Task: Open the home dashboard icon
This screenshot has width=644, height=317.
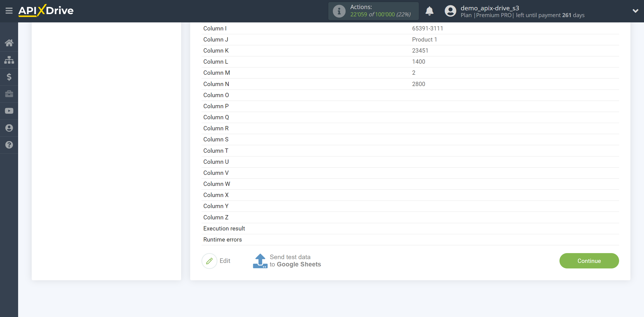Action: click(x=9, y=43)
